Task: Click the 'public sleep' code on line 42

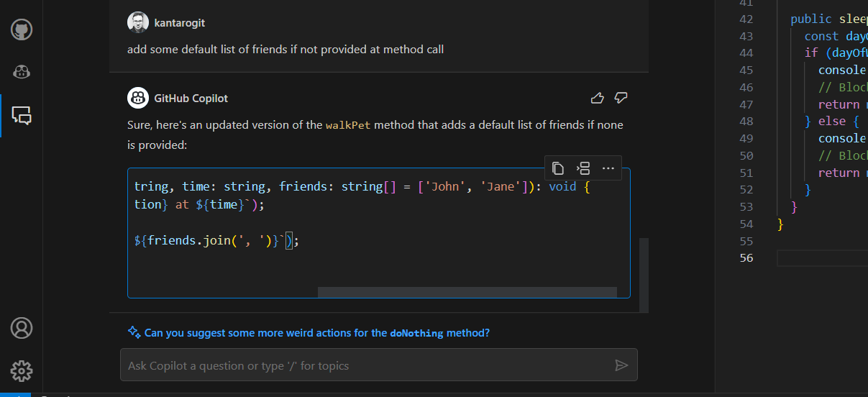Action: coord(829,19)
